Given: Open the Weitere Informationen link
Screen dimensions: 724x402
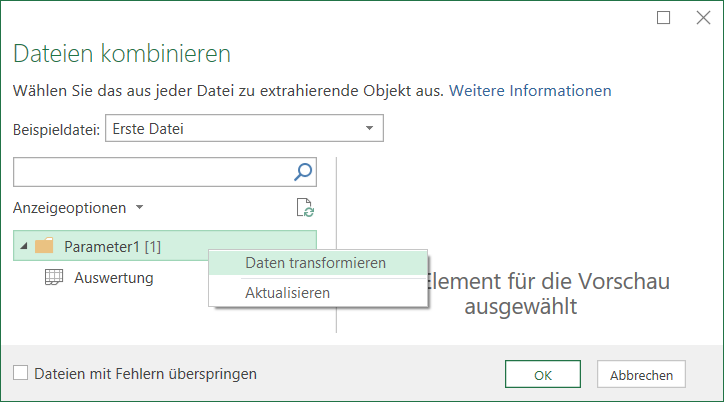Looking at the screenshot, I should click(530, 90).
